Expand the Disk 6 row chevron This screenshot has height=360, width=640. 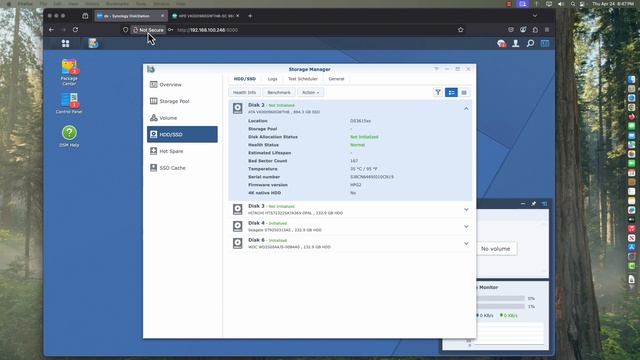click(466, 243)
